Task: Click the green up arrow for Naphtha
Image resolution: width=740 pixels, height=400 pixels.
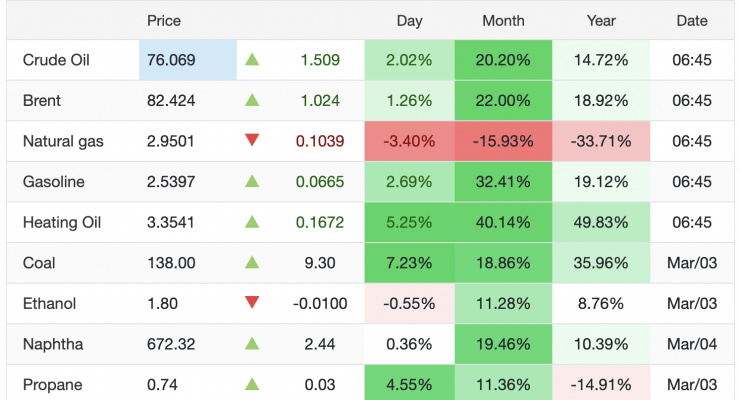Action: pos(253,345)
